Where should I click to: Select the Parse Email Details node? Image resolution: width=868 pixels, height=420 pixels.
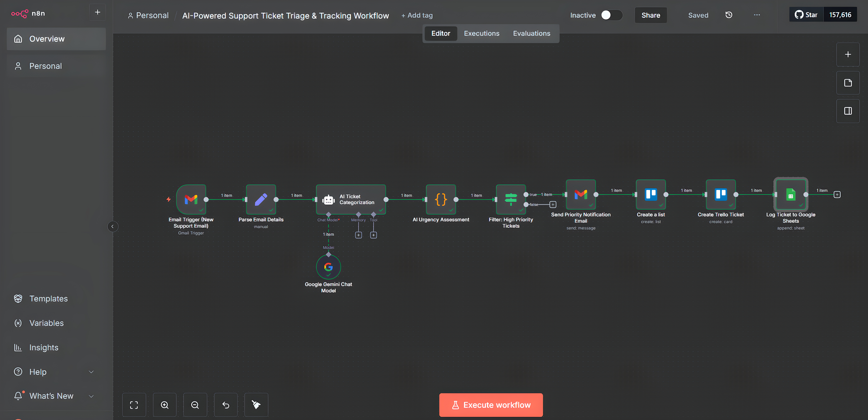pos(261,200)
